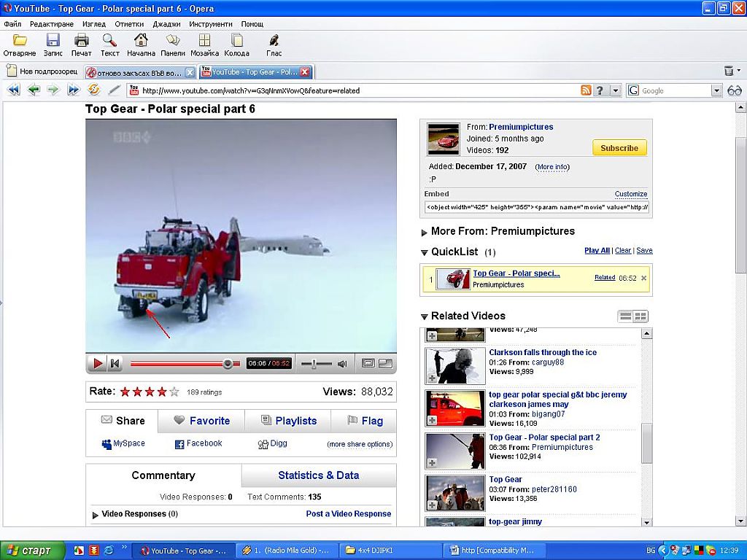Activate the Voice (Глас) toolbar icon
The width and height of the screenshot is (747, 560).
[x=274, y=41]
